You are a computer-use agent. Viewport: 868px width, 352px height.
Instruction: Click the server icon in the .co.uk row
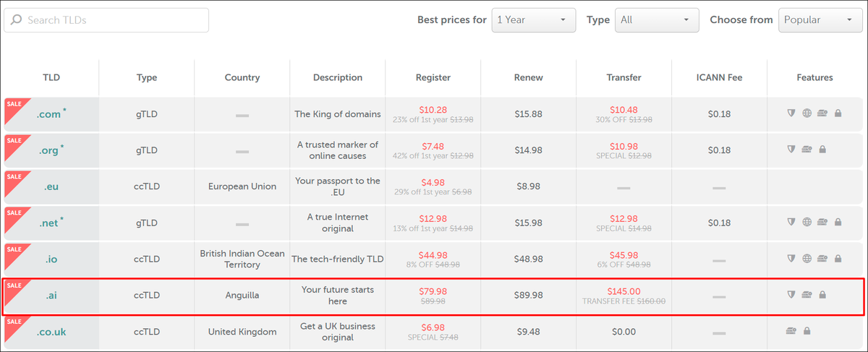(x=791, y=332)
